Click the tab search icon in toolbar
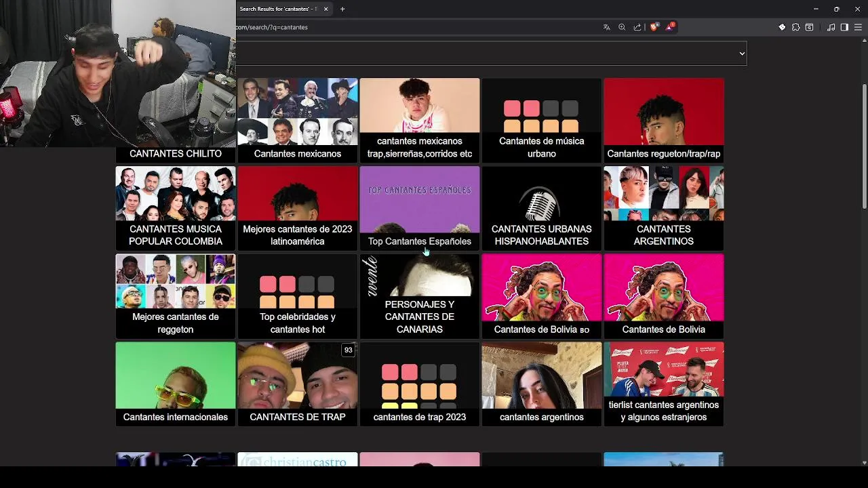This screenshot has height=488, width=868. (x=809, y=27)
